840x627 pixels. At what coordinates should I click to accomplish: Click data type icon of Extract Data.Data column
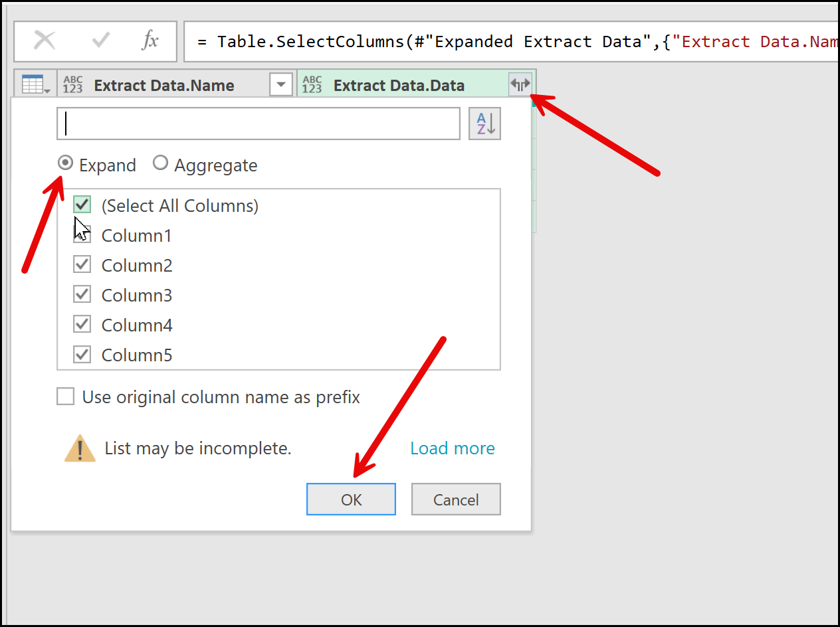[312, 85]
